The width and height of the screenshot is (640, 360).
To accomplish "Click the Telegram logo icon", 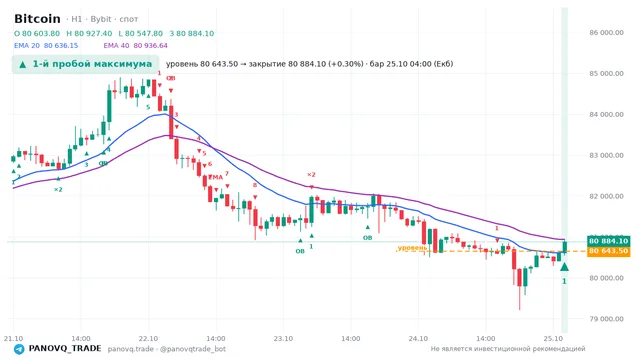I will (19, 349).
